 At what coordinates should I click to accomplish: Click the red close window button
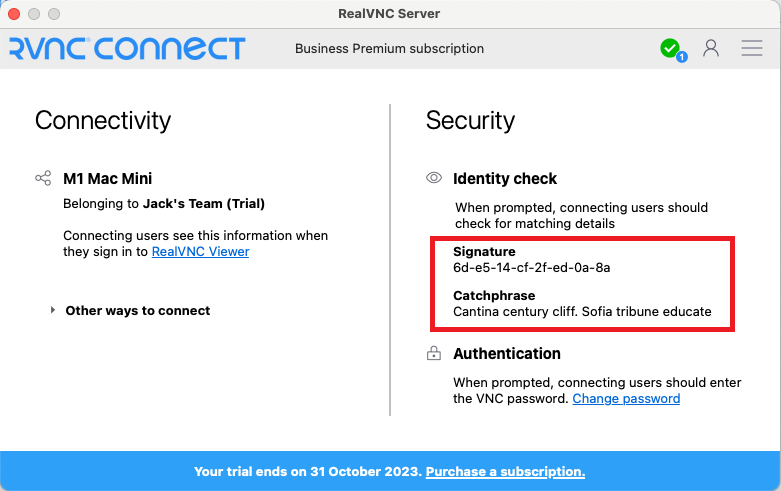point(14,13)
